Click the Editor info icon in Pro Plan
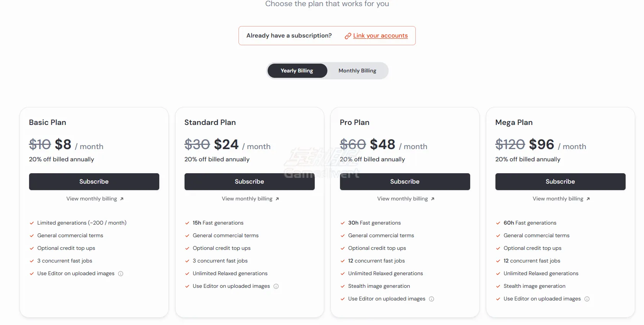Screen dimensions: 644x325 tap(432, 299)
